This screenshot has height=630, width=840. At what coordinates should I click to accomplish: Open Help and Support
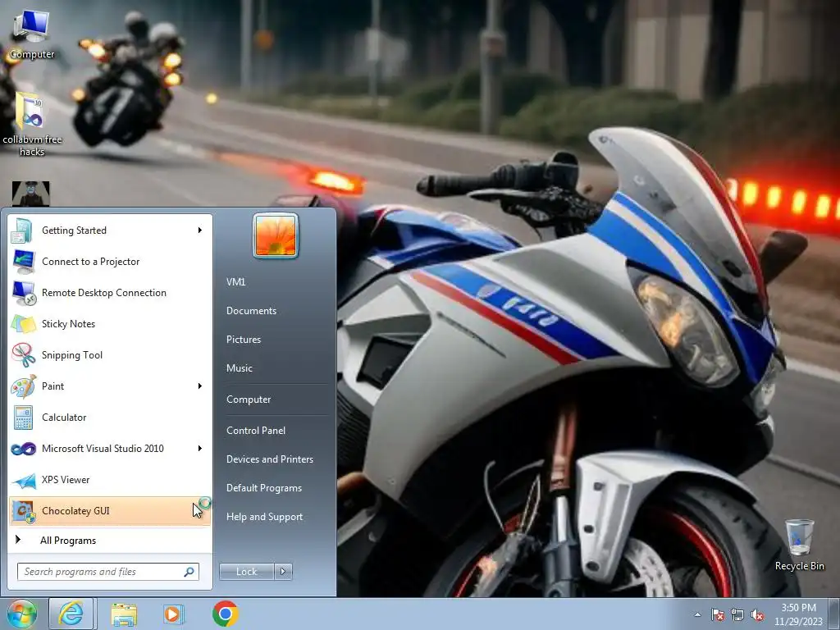[265, 517]
